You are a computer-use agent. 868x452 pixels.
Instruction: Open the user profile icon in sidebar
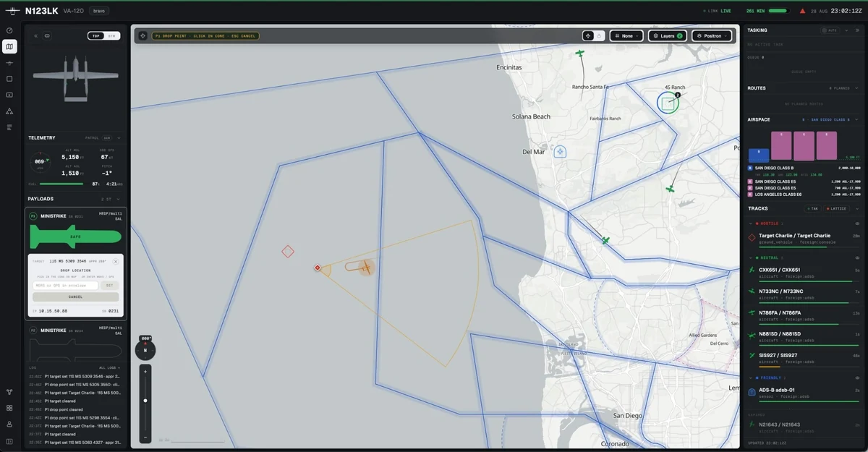9,425
